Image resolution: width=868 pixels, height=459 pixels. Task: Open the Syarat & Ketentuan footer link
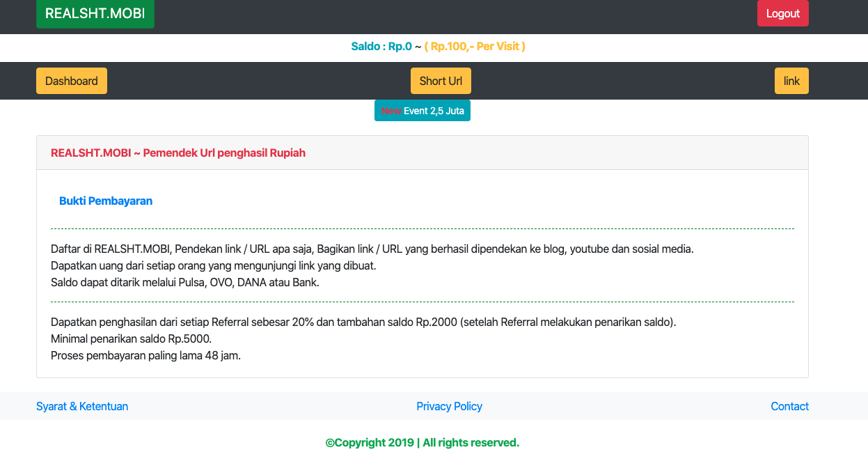pos(82,406)
